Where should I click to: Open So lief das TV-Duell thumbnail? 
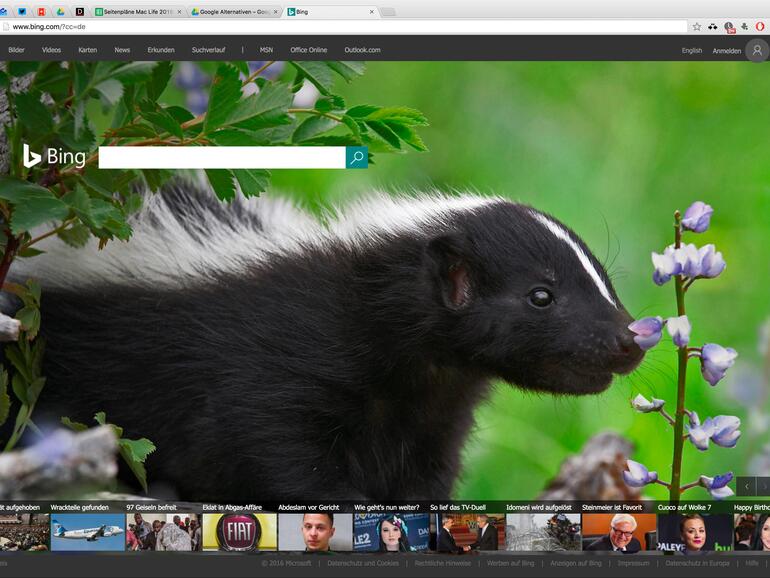coord(468,532)
